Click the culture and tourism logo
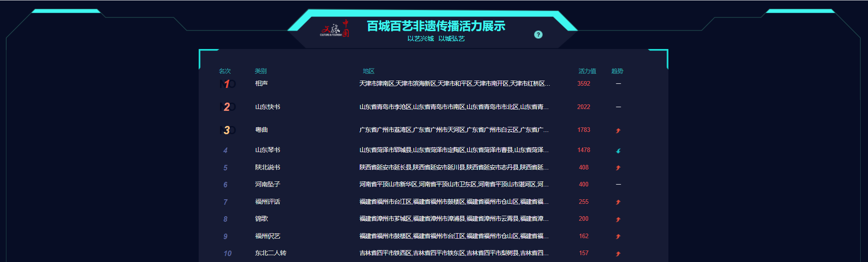868x262 pixels. click(334, 28)
